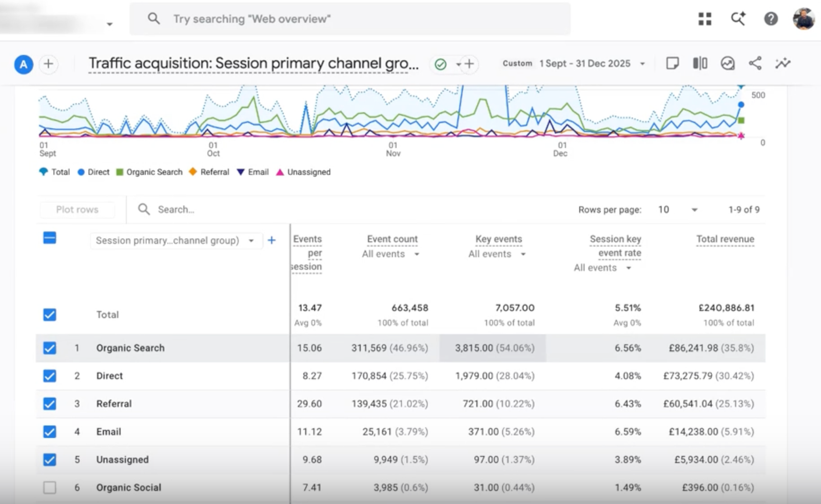Toggle the Direct series in chart legend
Image resolution: width=821 pixels, height=504 pixels.
[93, 172]
